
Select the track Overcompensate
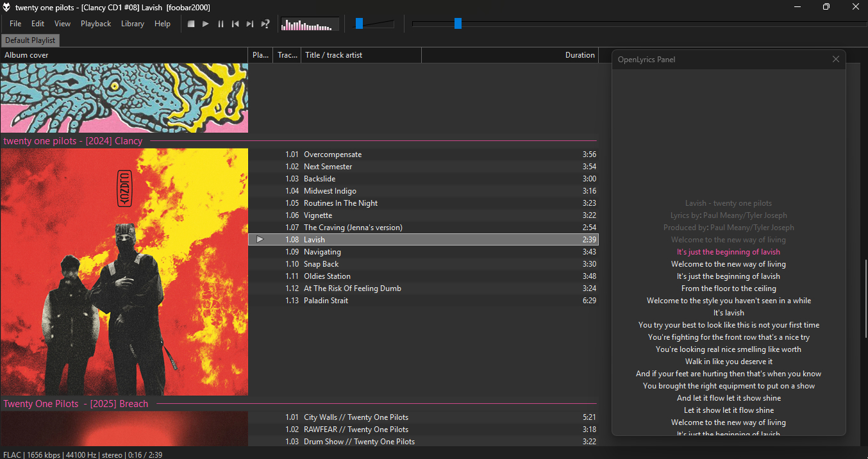pos(332,154)
